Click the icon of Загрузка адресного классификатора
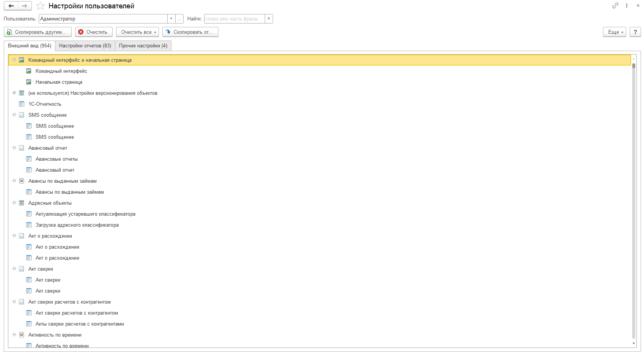Image resolution: width=644 pixels, height=354 pixels. click(29, 225)
